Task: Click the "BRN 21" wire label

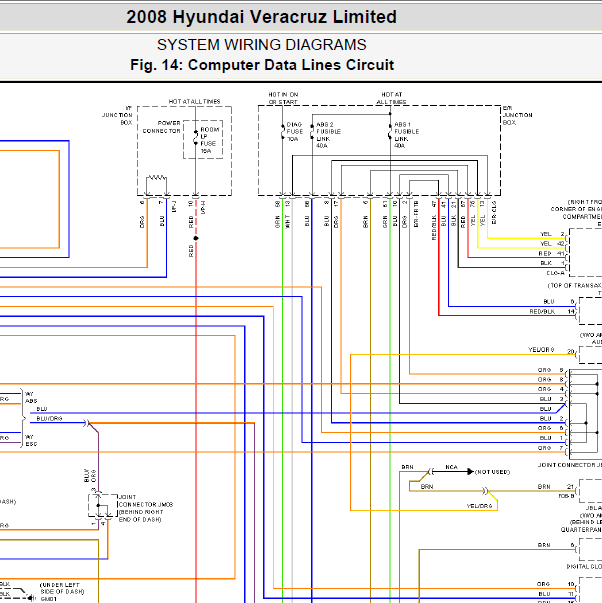Action: tap(556, 487)
